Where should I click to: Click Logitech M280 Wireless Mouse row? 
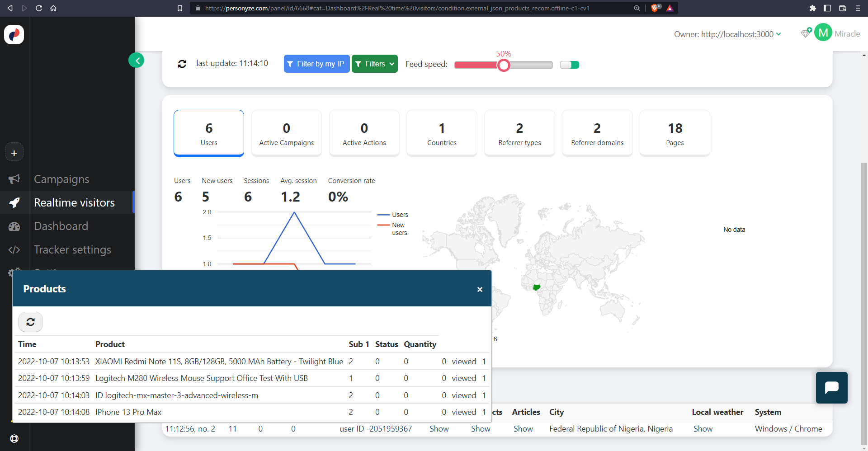(252, 378)
